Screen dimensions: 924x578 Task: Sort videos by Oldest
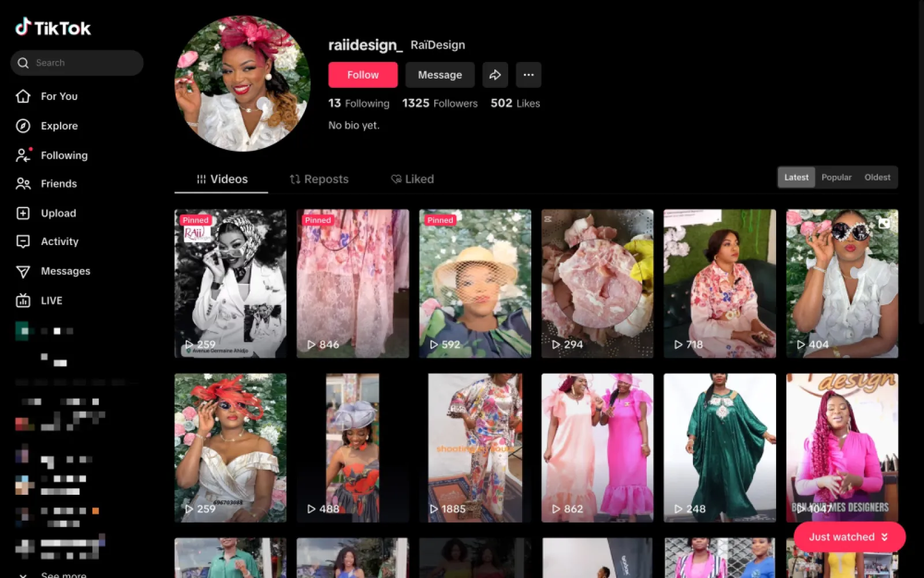tap(877, 177)
